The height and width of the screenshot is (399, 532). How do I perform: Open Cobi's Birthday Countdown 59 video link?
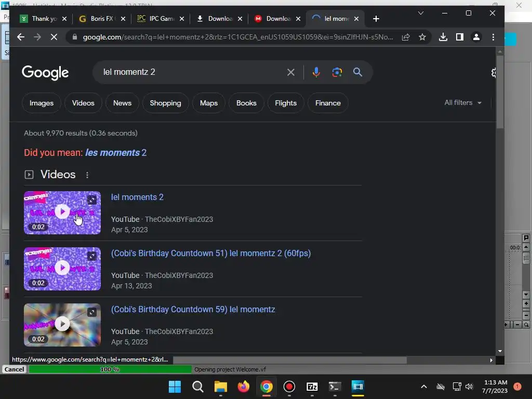point(193,310)
